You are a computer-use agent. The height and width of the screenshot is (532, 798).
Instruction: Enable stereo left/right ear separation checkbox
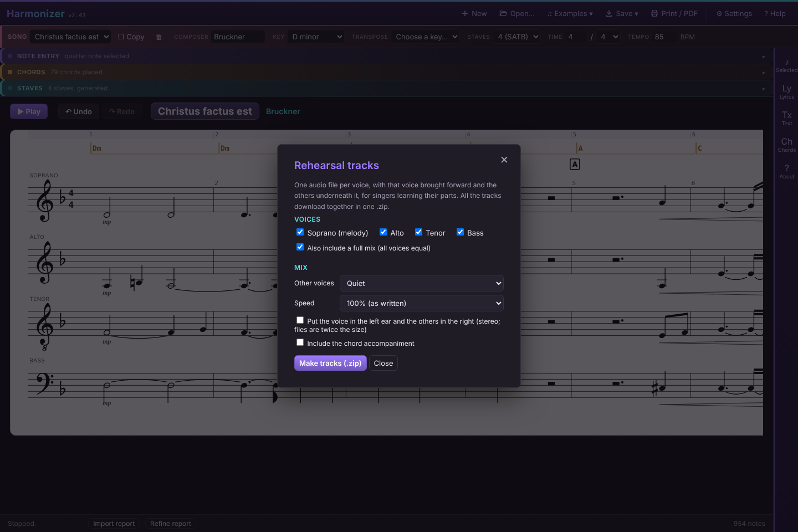(300, 320)
